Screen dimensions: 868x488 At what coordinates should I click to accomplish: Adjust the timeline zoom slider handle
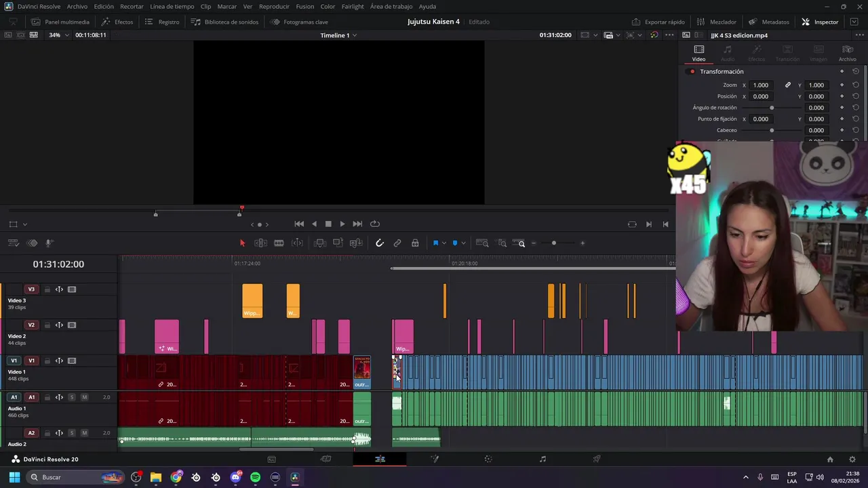(553, 243)
